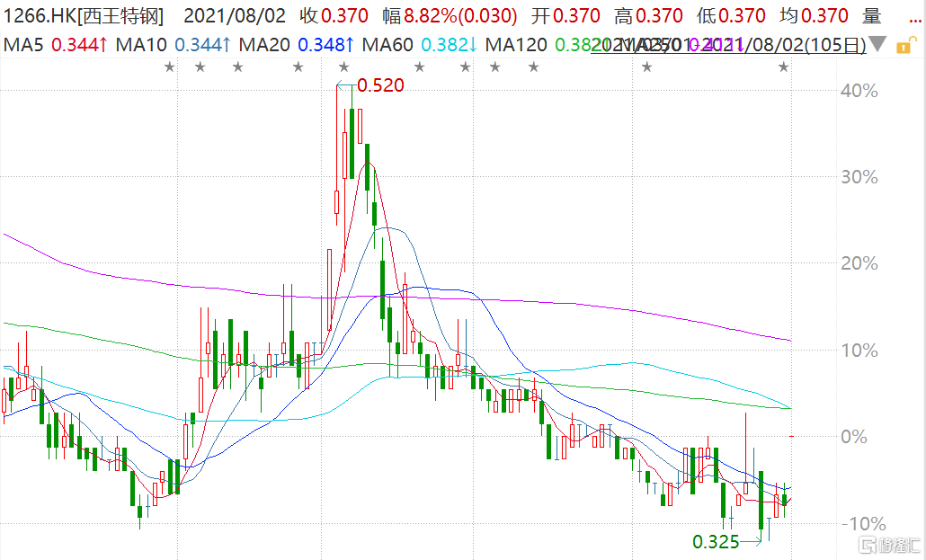Viewport: 926px width, 560px height.
Task: Select the close price 收 0.370
Action: [x=334, y=16]
